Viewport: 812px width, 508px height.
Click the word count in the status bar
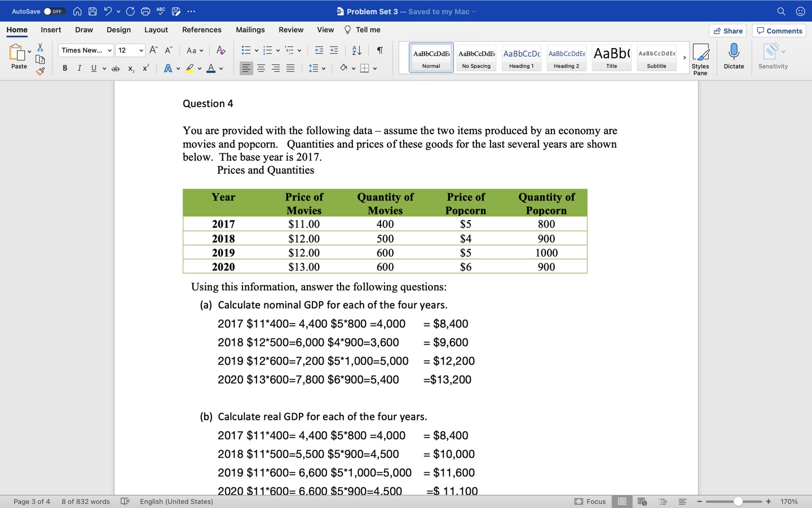click(x=85, y=501)
